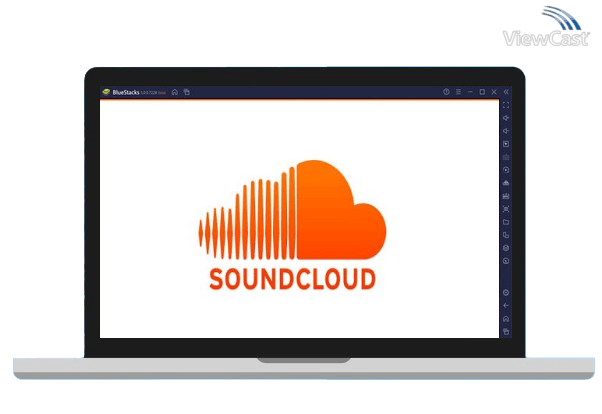Click the volume up icon in sidebar
Viewport: 602px width, 414px height.
pos(506,118)
